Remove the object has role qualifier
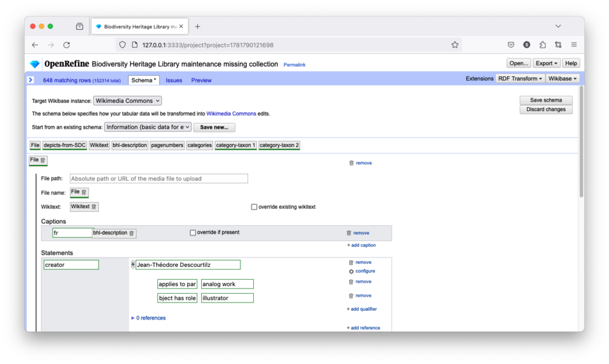The height and width of the screenshot is (364, 609). 360,296
